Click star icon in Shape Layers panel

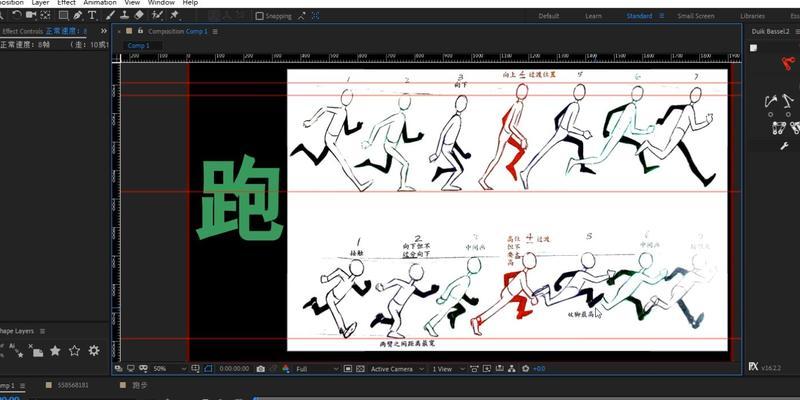[x=55, y=351]
